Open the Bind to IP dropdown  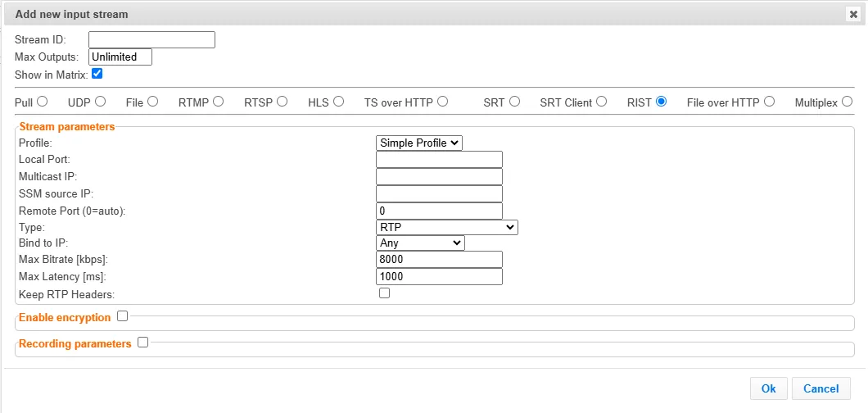pyautogui.click(x=420, y=243)
